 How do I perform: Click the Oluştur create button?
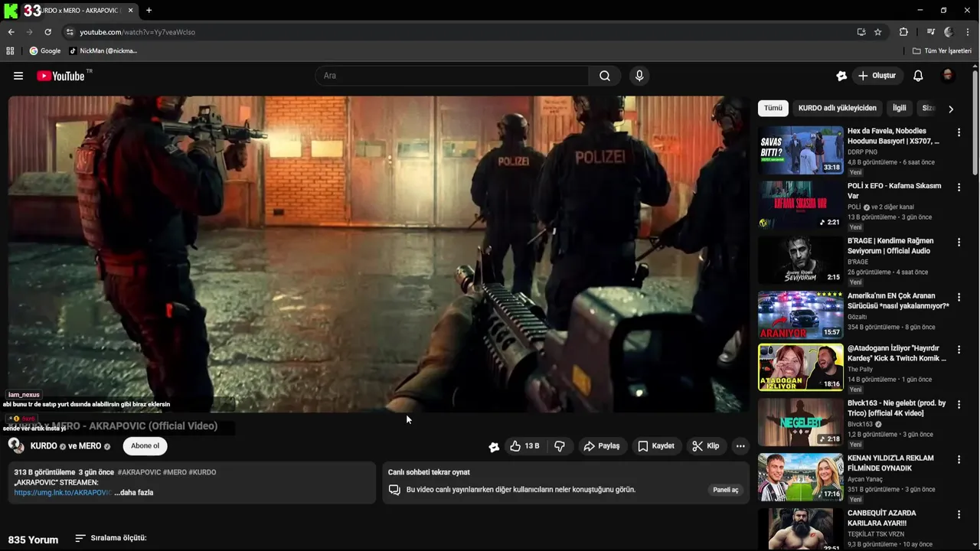(x=877, y=76)
